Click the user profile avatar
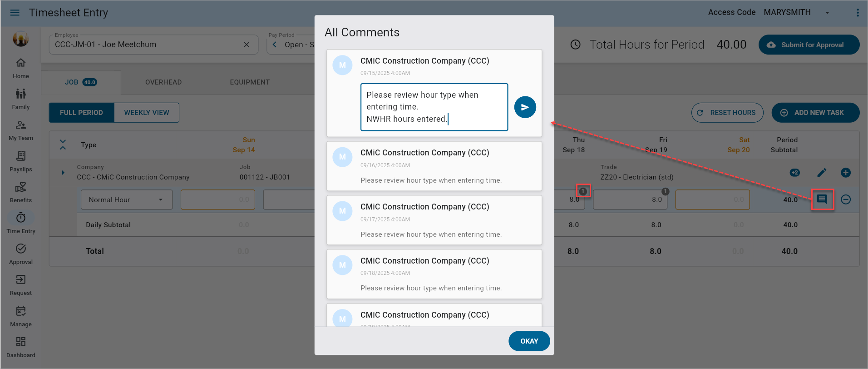This screenshot has width=868, height=369. tap(21, 39)
